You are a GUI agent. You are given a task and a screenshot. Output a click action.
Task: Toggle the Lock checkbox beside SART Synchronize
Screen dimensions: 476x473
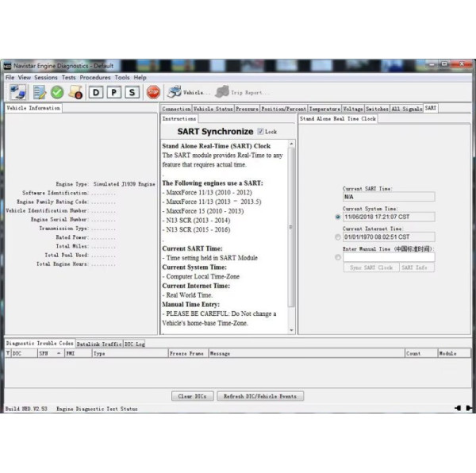[x=261, y=132]
